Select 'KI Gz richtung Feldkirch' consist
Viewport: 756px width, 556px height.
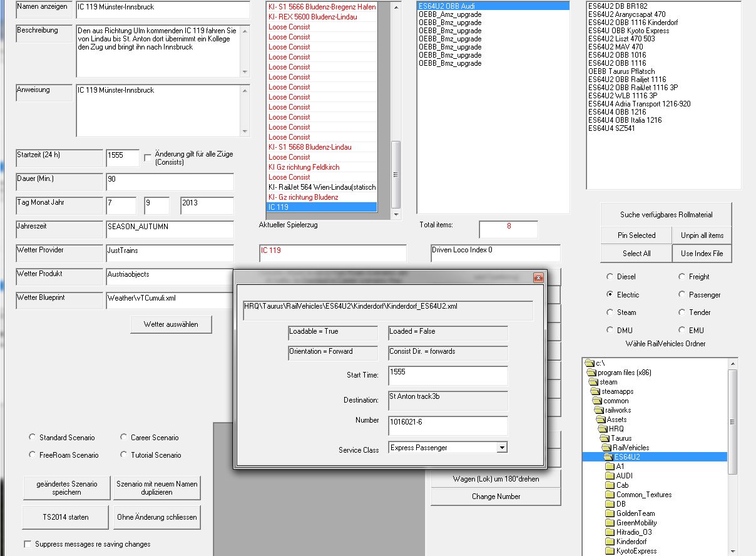322,167
